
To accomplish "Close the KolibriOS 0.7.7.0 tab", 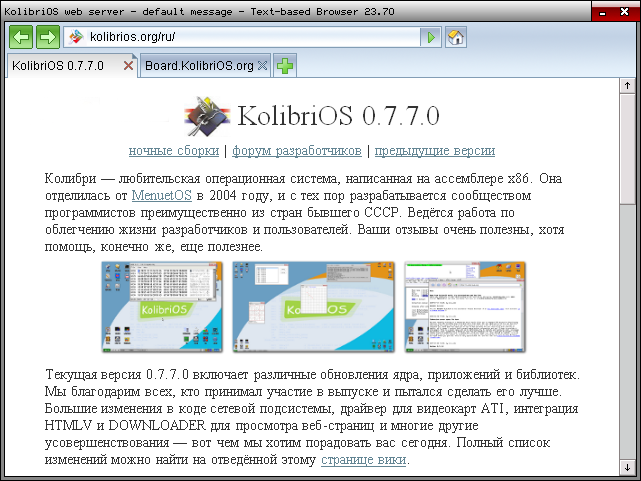I will coord(128,65).
